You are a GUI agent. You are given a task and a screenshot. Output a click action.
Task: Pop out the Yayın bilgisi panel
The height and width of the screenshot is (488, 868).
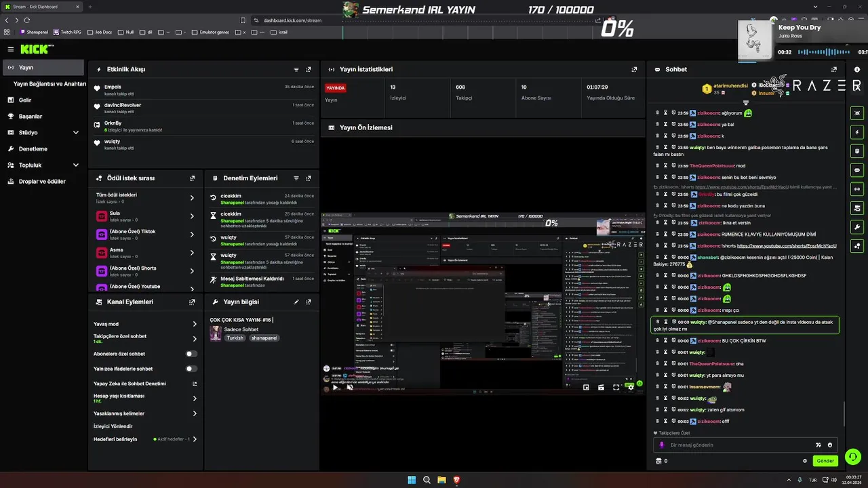click(309, 302)
